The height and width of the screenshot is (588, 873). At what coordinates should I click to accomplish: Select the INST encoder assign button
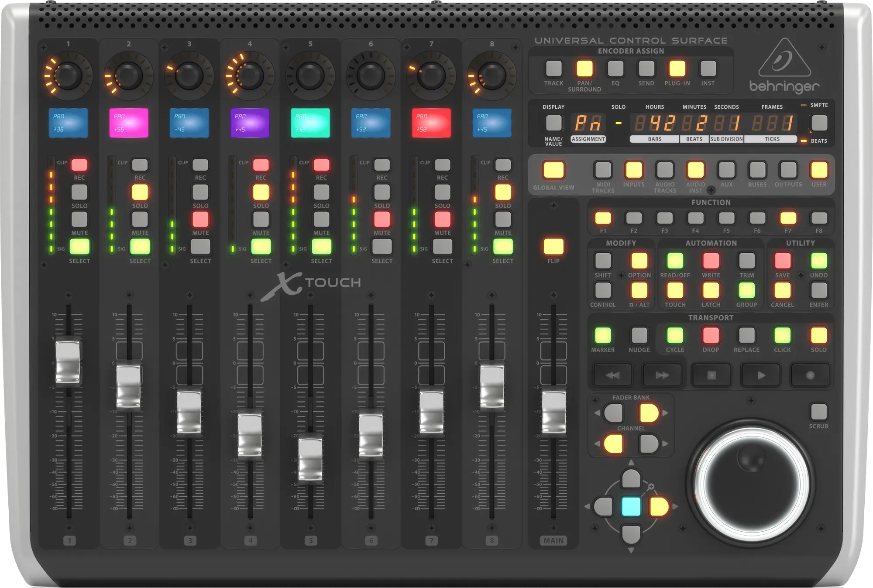[708, 69]
